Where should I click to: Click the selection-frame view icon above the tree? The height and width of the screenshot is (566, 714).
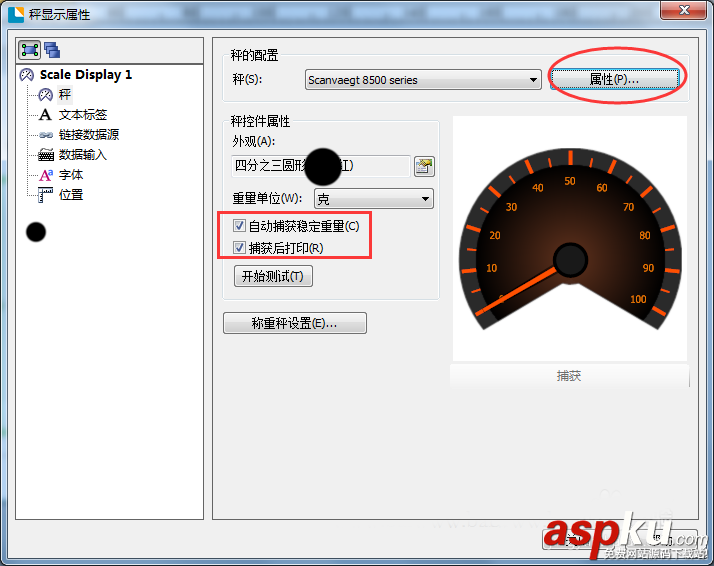point(30,50)
